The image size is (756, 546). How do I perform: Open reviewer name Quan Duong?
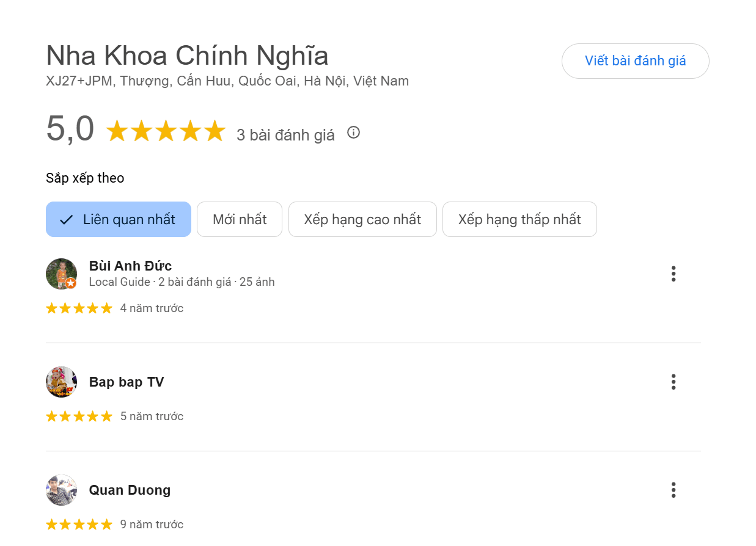point(130,490)
